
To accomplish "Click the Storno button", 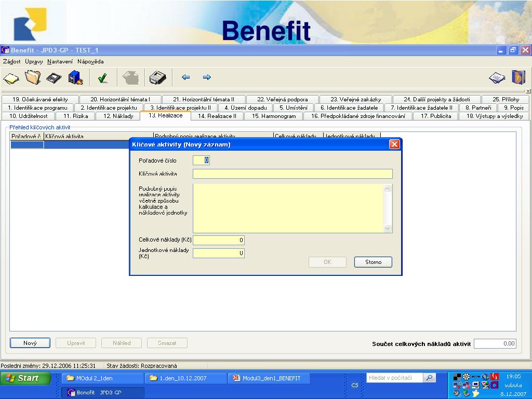I will [x=373, y=262].
